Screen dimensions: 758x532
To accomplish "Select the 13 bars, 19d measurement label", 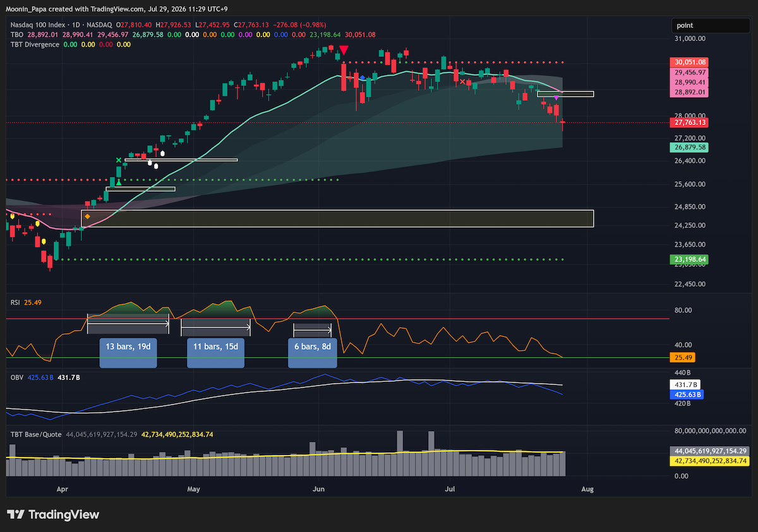I will pos(128,353).
